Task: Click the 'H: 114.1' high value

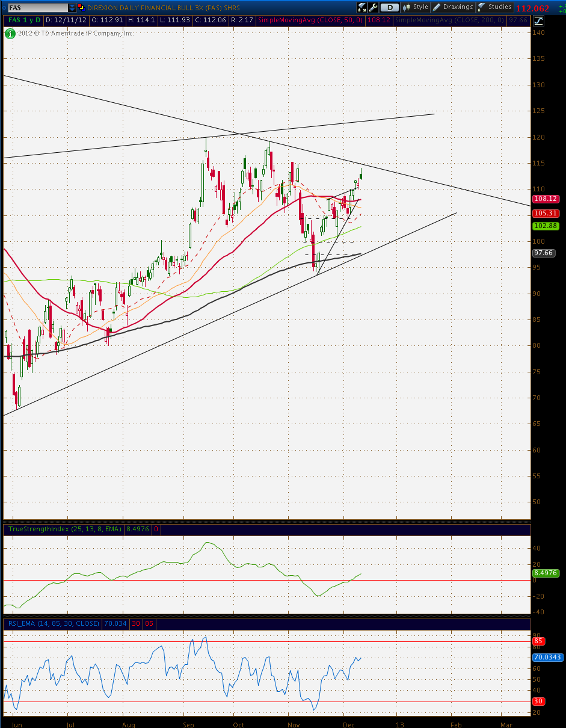Action: tap(141, 20)
